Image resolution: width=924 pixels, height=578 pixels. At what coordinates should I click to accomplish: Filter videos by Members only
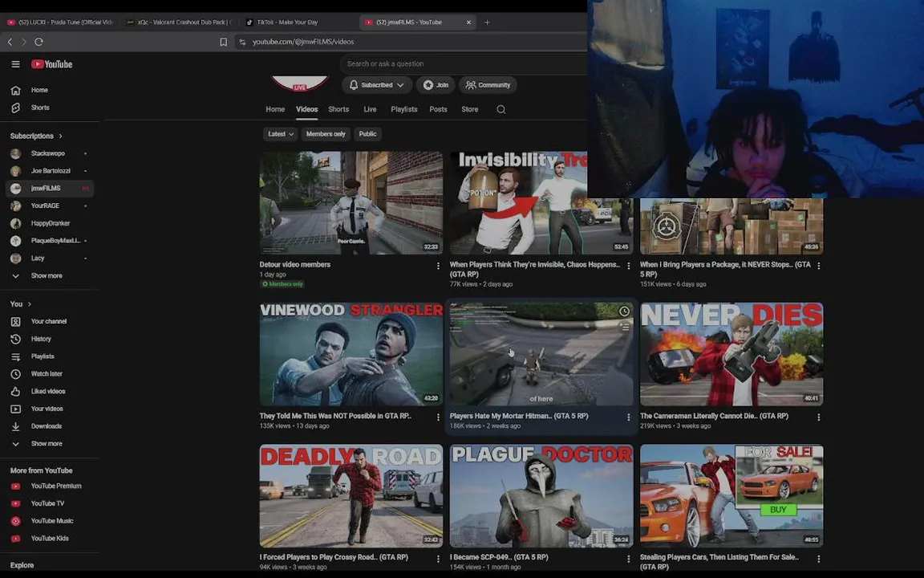click(326, 135)
